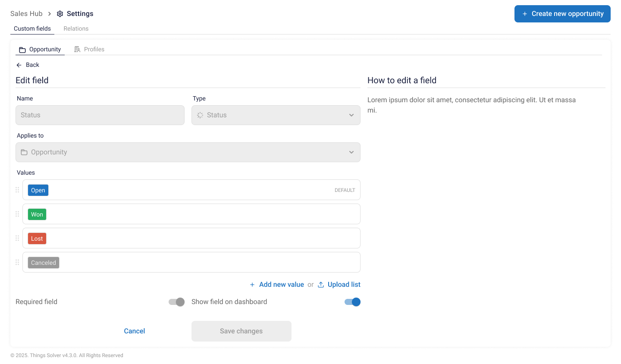This screenshot has width=621, height=364.
Task: Select the Custom fields tab
Action: point(32,28)
